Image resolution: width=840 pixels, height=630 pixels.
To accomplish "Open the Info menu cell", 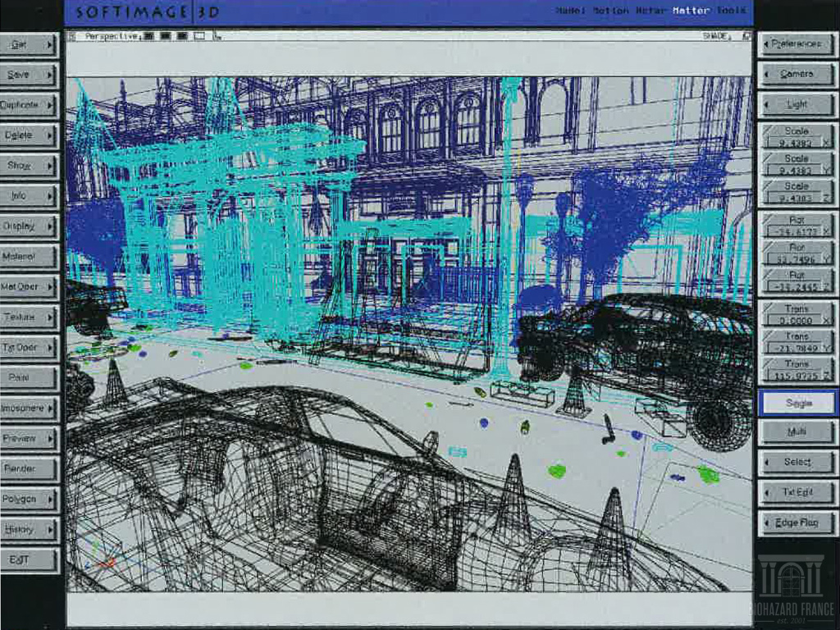I will click(29, 196).
